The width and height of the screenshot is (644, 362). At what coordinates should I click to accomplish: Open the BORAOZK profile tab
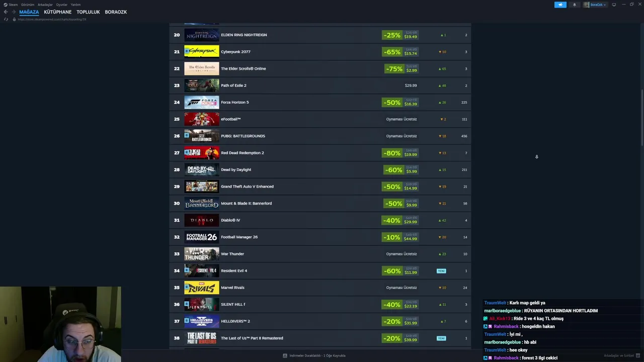(x=116, y=12)
